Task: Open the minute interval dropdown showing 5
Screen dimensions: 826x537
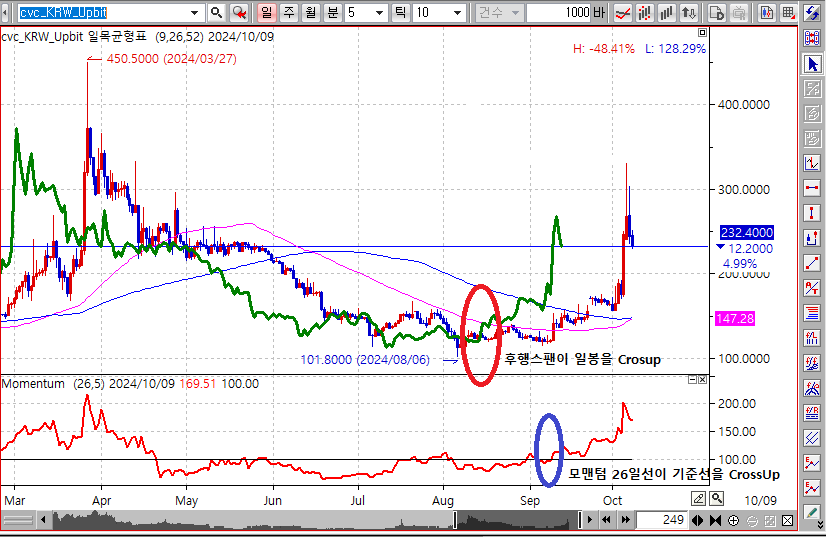Action: [x=379, y=13]
